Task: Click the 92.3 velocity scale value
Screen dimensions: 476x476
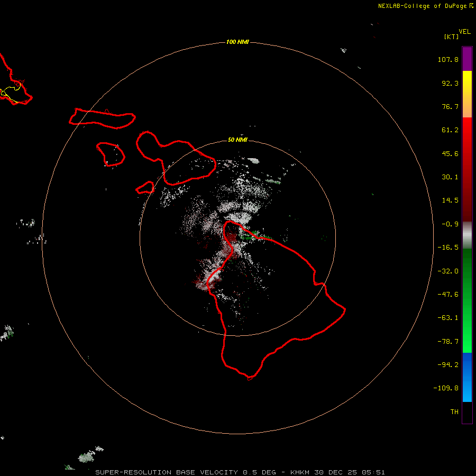Action: (x=450, y=83)
